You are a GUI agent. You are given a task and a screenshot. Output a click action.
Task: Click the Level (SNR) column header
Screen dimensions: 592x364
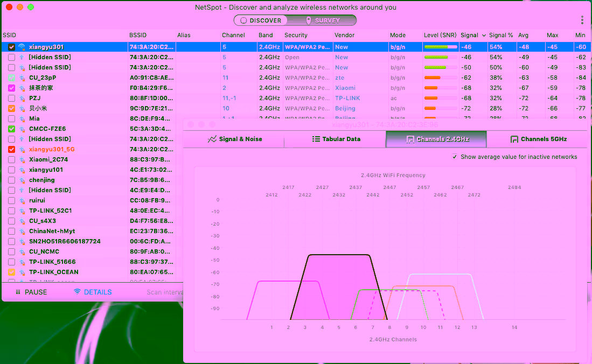click(440, 35)
